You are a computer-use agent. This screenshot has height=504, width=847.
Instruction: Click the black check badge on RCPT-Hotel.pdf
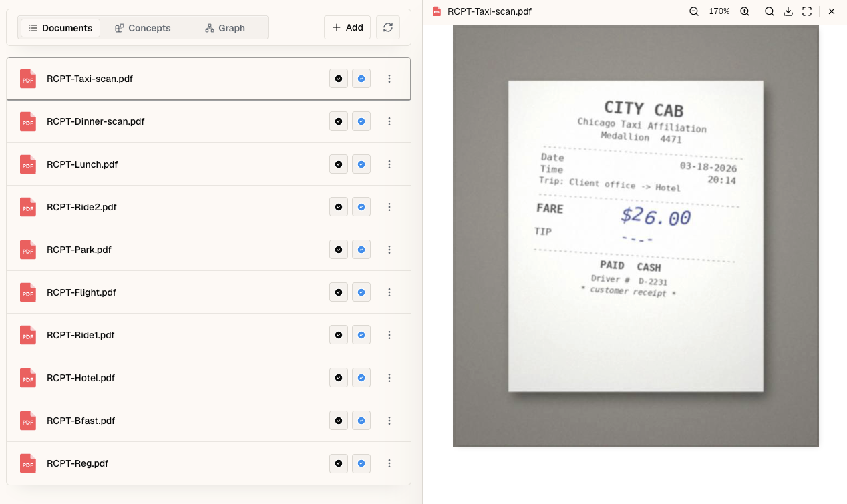pos(339,378)
